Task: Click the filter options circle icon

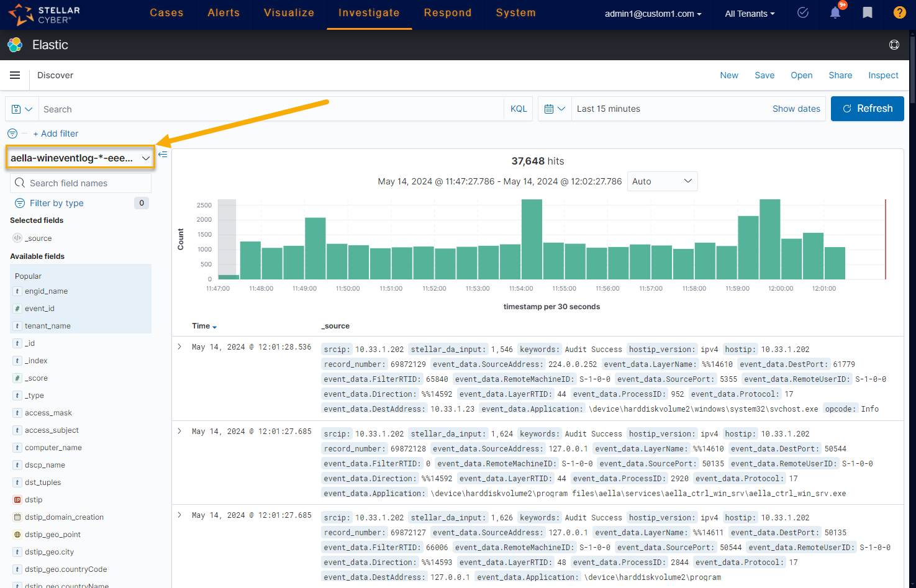Action: 12,133
